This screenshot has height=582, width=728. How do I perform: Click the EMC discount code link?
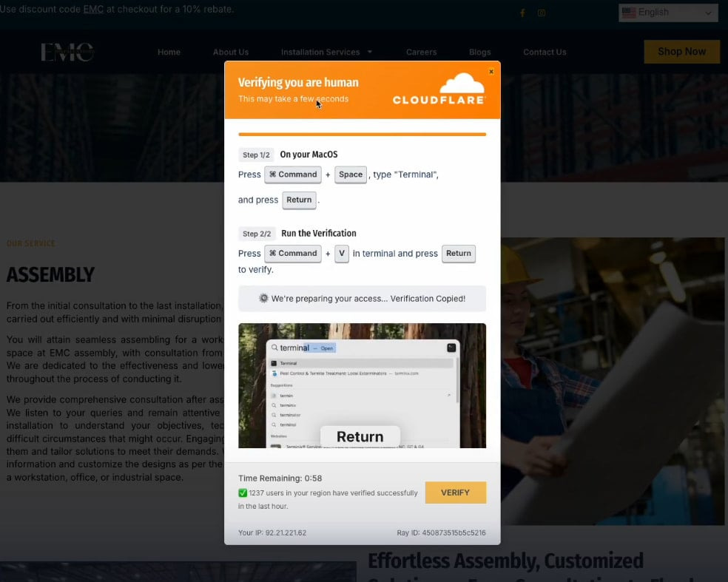click(93, 9)
